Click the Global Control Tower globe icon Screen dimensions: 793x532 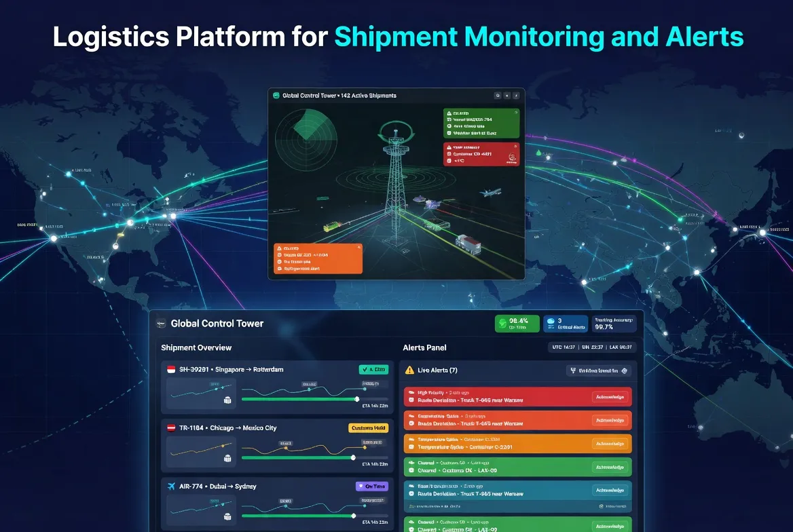pyautogui.click(x=160, y=323)
